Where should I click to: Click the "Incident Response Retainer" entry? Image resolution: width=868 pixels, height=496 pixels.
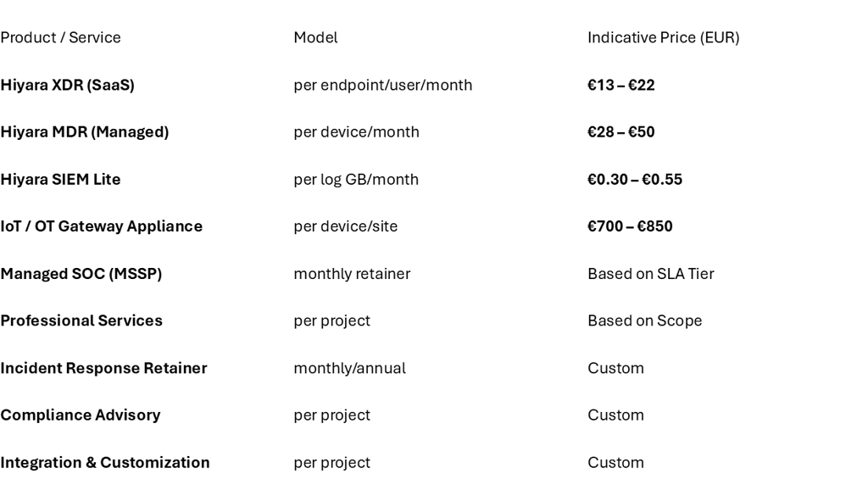[103, 368]
